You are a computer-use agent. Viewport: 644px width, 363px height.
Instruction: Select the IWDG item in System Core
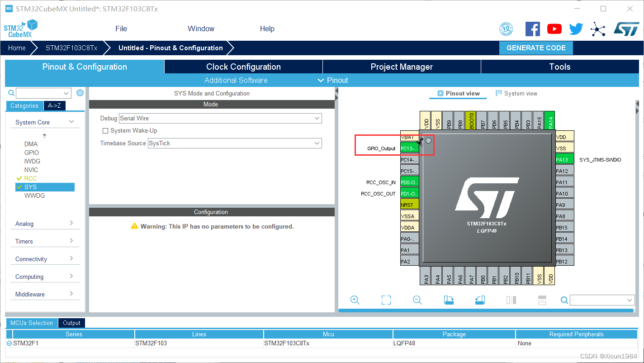click(32, 161)
